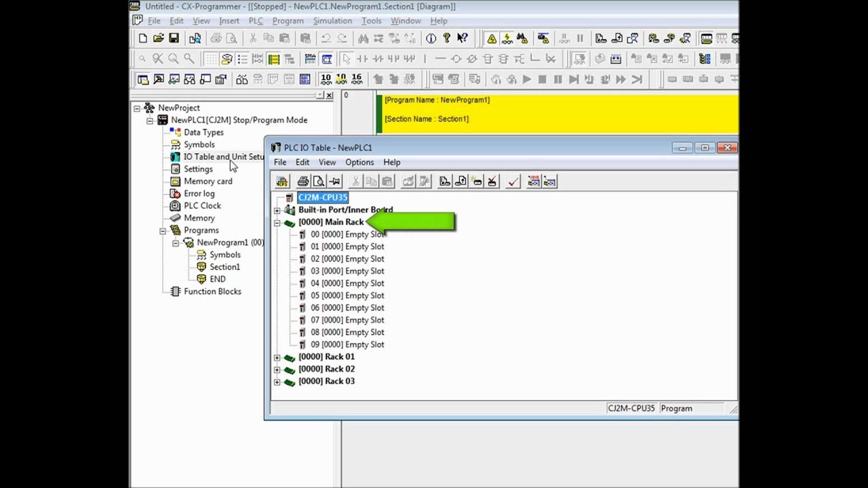868x488 pixels.
Task: Toggle the yellow rung annotations view icon
Action: pos(273,59)
